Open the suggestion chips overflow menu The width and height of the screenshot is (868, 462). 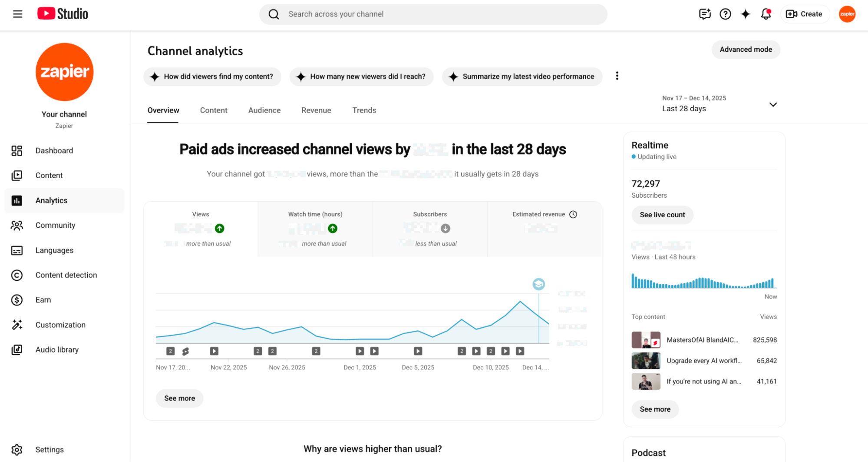617,76
